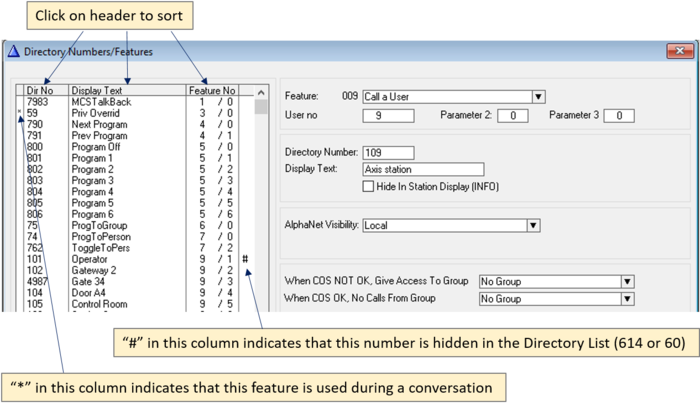Click the Display Text field with Axis station

tap(423, 169)
